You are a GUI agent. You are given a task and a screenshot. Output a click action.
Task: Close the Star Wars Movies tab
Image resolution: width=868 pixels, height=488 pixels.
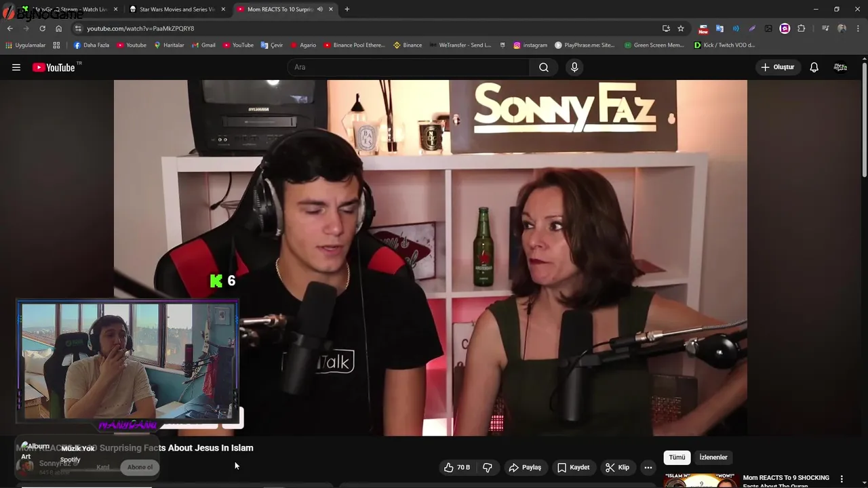click(x=223, y=9)
